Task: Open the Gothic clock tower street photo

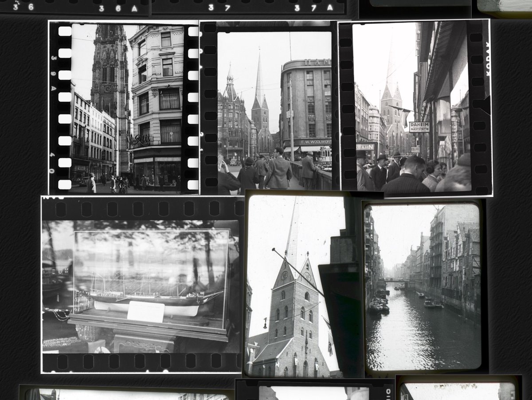Action: click(123, 108)
